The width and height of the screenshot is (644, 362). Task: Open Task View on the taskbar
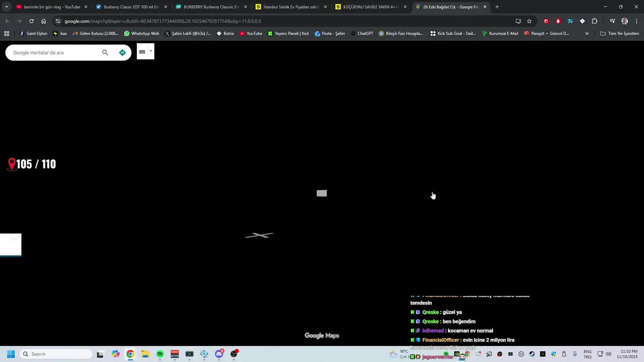pyautogui.click(x=100, y=354)
